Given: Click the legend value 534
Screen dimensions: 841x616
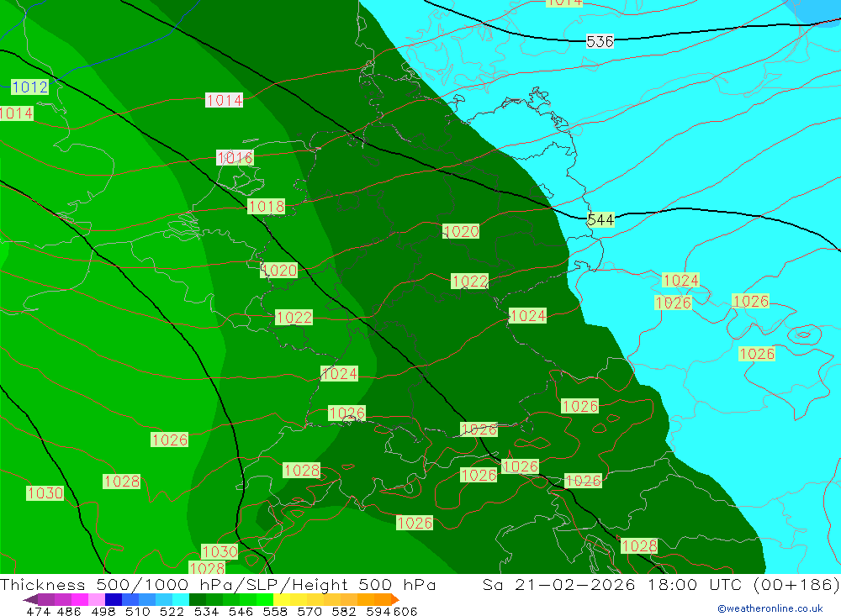Looking at the screenshot, I should tap(207, 611).
